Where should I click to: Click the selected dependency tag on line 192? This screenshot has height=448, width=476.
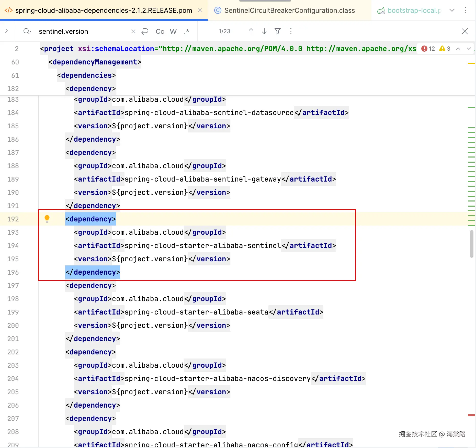[91, 219]
